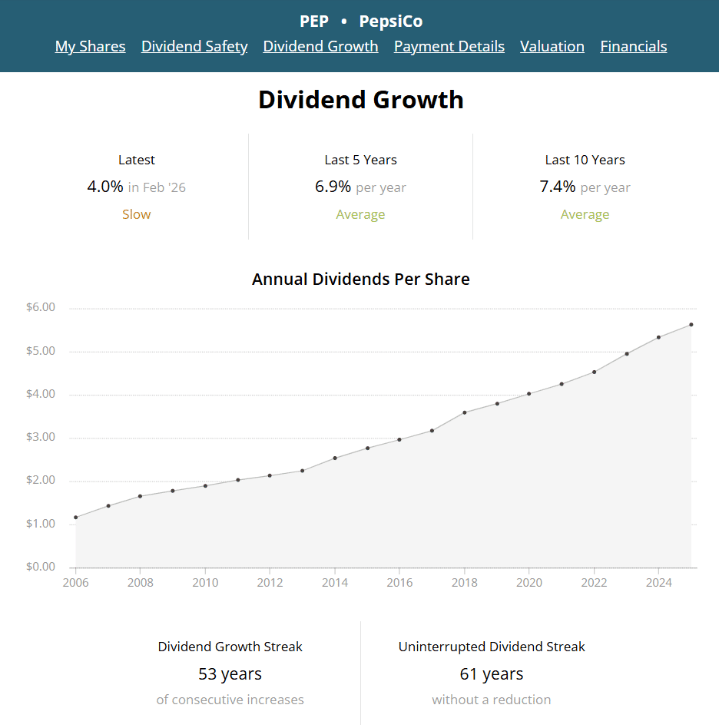719x728 pixels.
Task: Click the 'Annual Dividends Per Share' chart title
Action: point(361,279)
